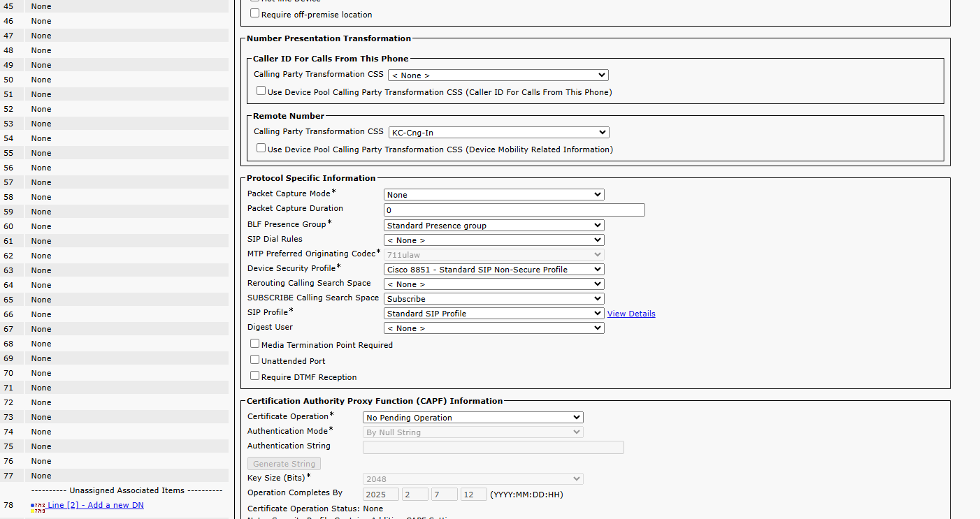Enable Device Pool CSS for Device Mobility

click(261, 148)
